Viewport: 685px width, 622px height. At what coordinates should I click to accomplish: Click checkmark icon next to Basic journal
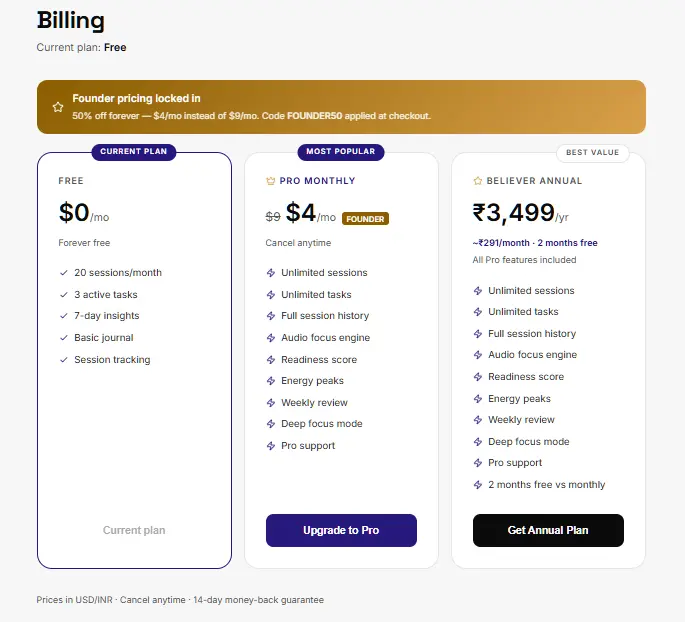click(64, 338)
